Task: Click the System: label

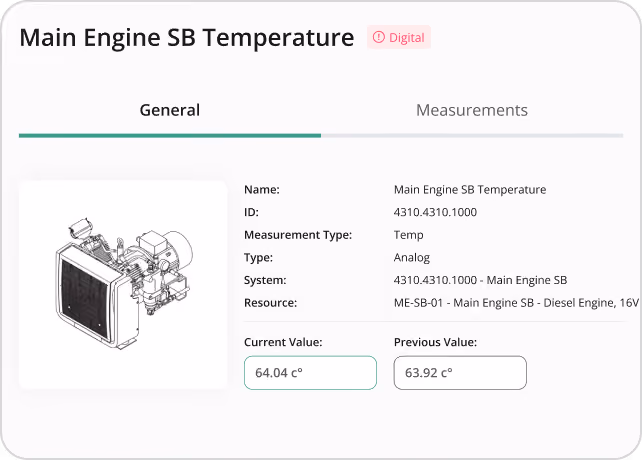Action: click(265, 280)
